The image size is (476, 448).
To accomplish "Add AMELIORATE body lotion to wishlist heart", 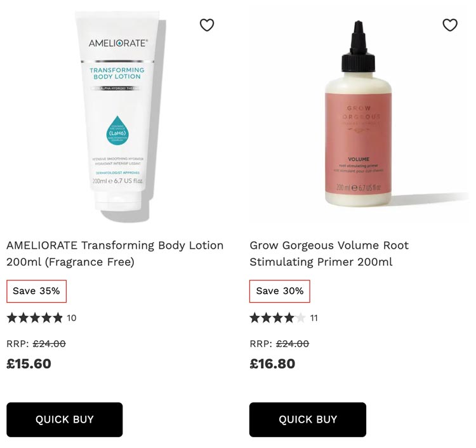I will pos(207,25).
